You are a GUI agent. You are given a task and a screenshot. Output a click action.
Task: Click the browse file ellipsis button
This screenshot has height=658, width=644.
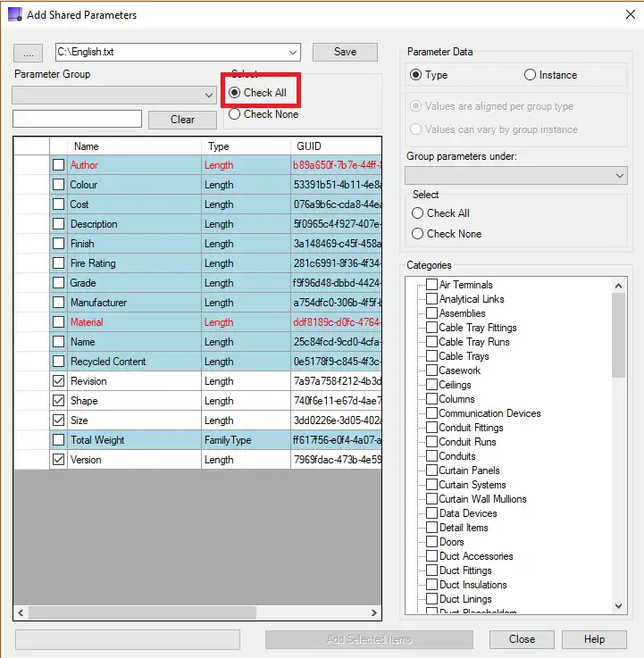[x=28, y=53]
